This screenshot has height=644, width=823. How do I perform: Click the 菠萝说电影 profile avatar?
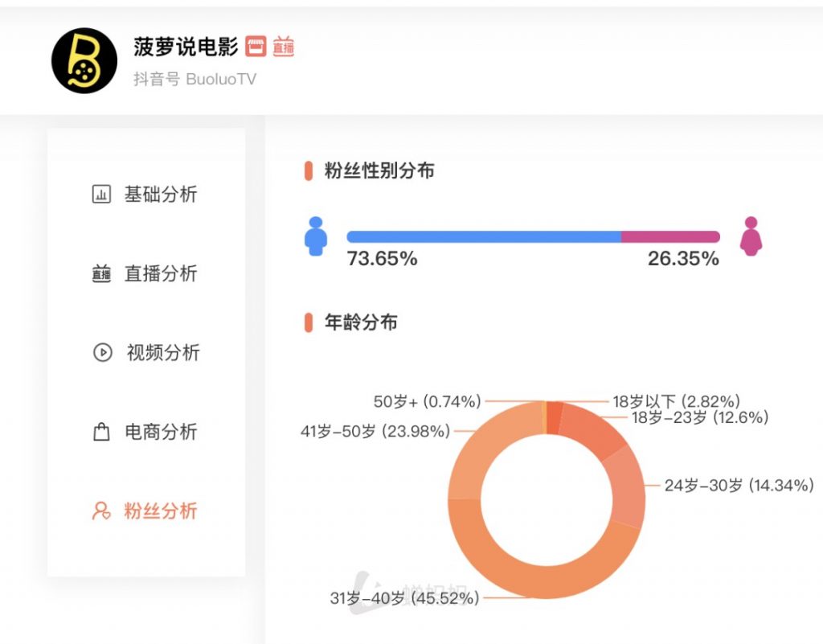[84, 61]
